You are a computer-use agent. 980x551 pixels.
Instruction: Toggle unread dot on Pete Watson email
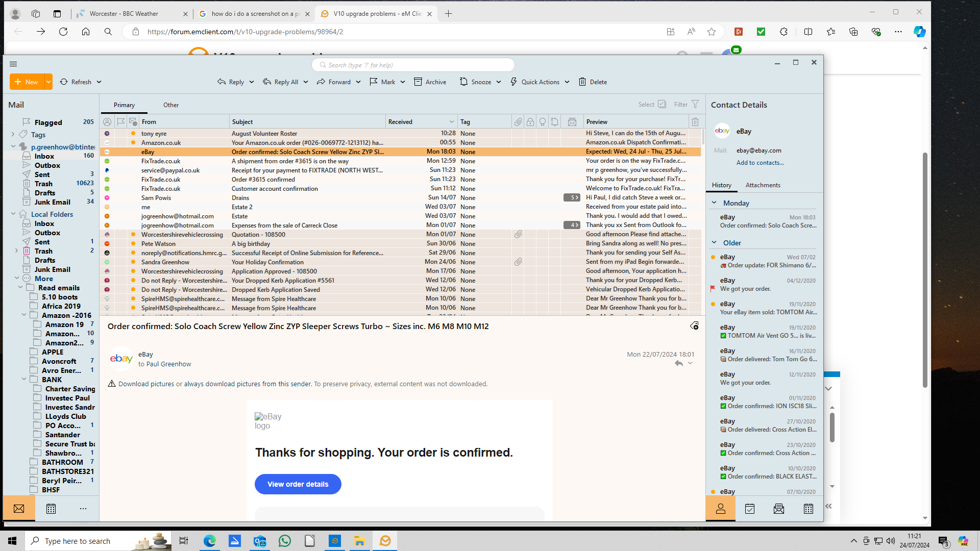133,244
